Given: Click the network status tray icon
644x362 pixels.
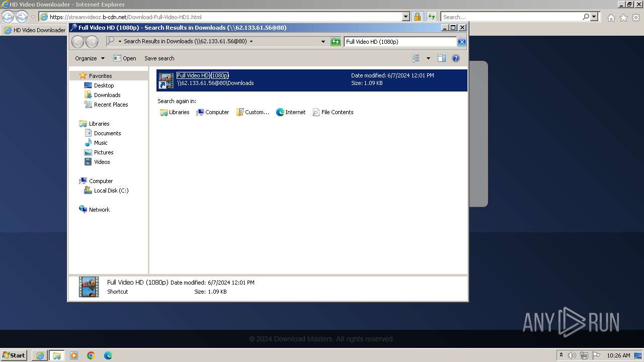Looking at the screenshot, I should point(584,355).
